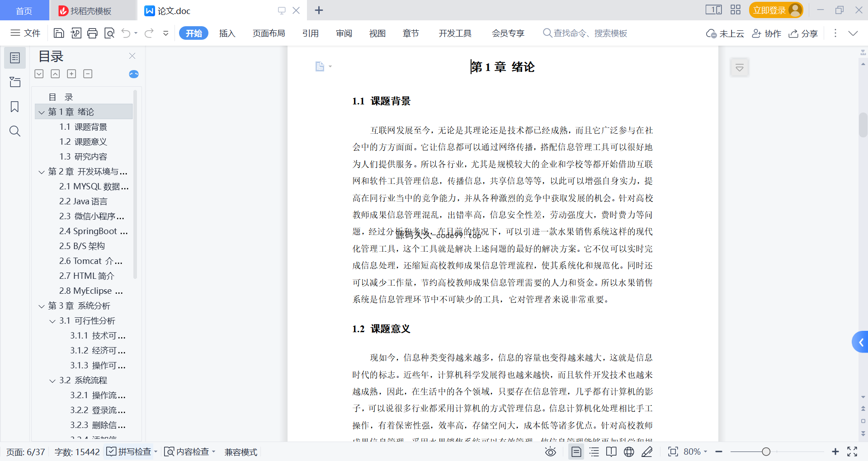Image resolution: width=868 pixels, height=461 pixels.
Task: Select the 章节 ribbon tab
Action: [410, 33]
